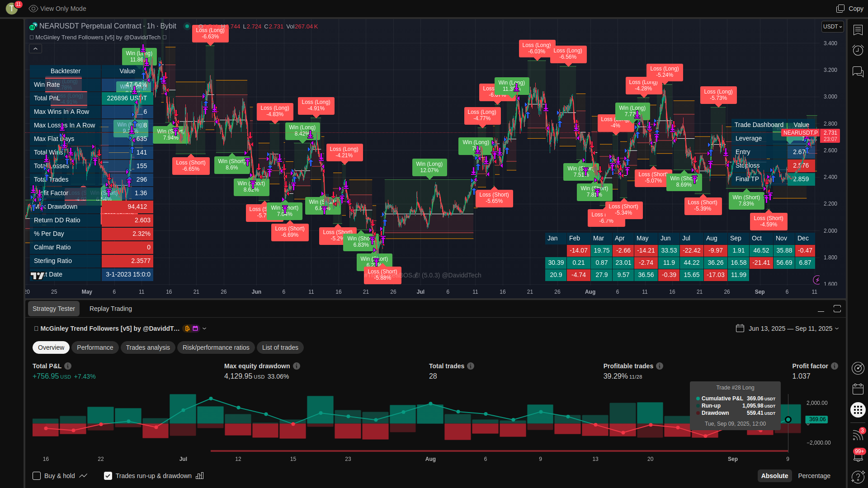Open notifications bell with 99+ badge
The height and width of the screenshot is (488, 868).
tap(858, 455)
